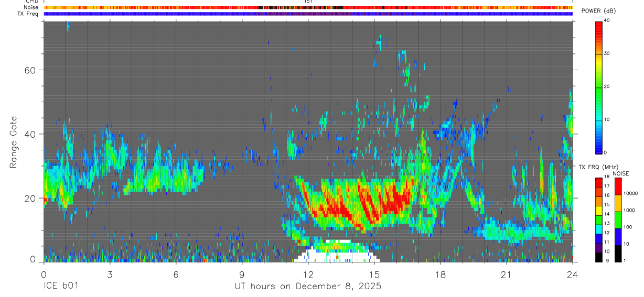644x297 pixels.
Task: Click the TX FRQ legend value 17
Action: point(607,185)
